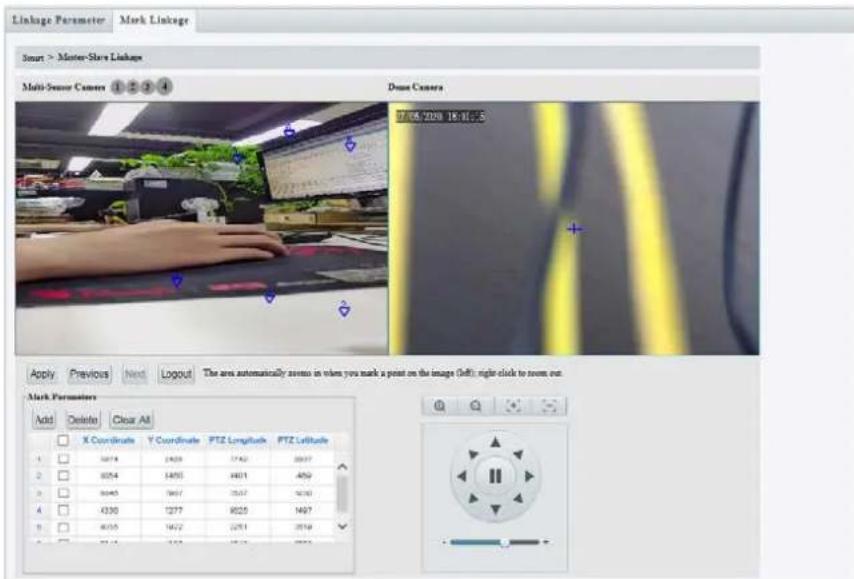Move PTZ diagonally up-left
The height and width of the screenshot is (579, 854).
coord(473,454)
